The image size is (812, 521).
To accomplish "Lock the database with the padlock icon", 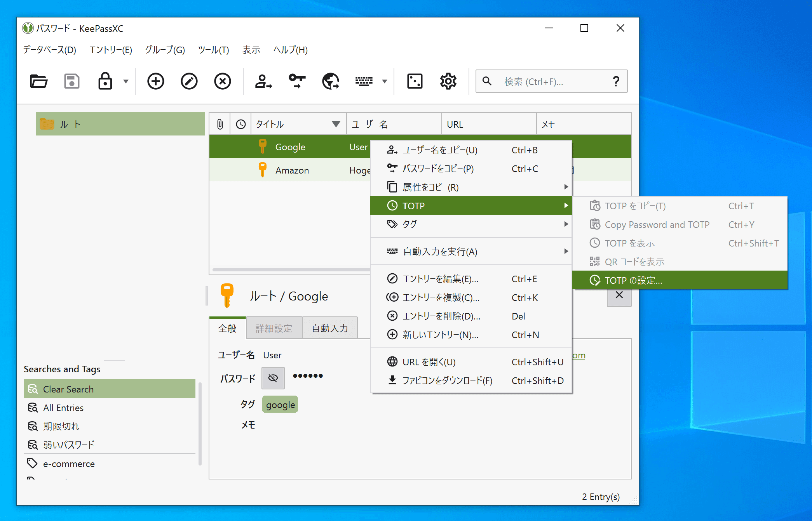I will 105,82.
